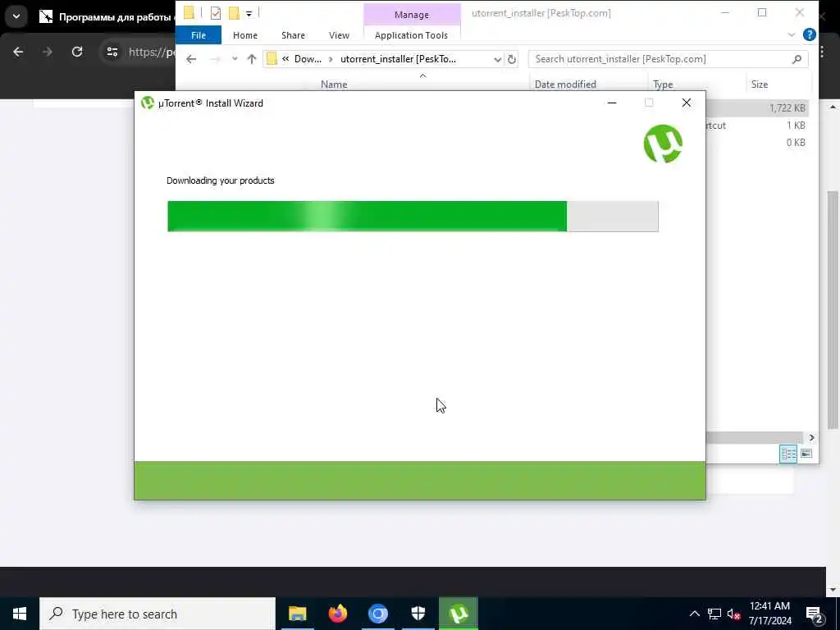Open Explorer help question mark
840x630 pixels.
tap(809, 34)
